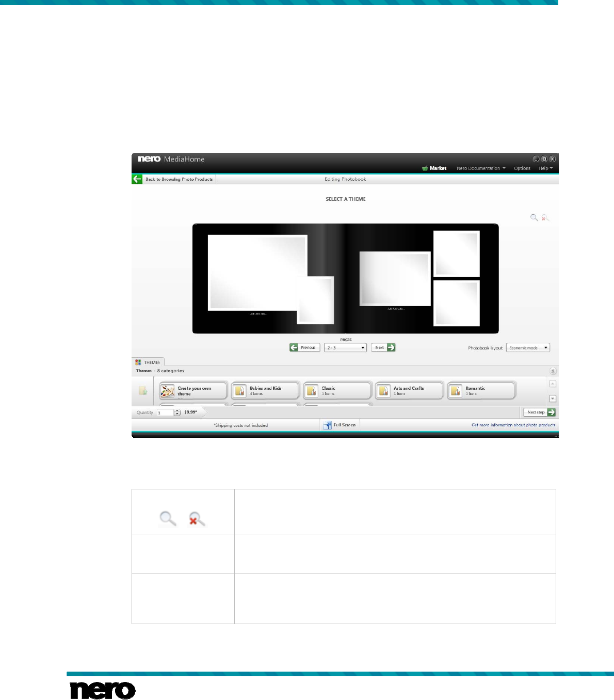Click into the Quantity input field
614x700 pixels.
click(165, 412)
